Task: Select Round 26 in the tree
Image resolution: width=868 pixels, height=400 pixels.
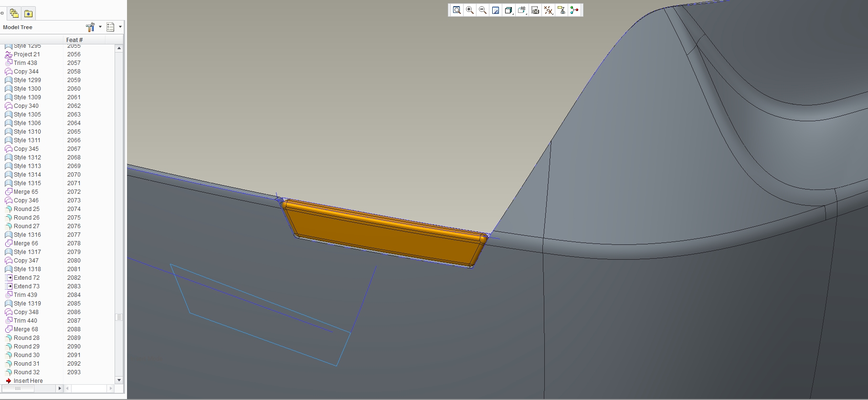Action: (x=27, y=218)
